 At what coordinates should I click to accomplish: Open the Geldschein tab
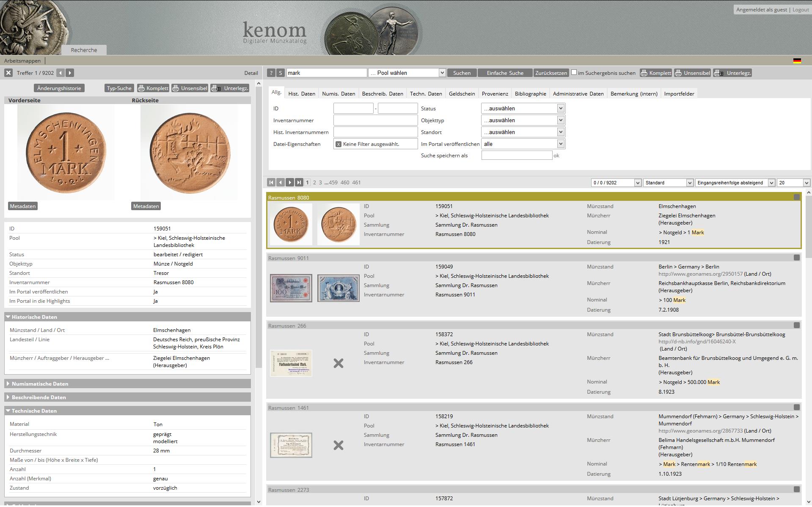(x=462, y=93)
